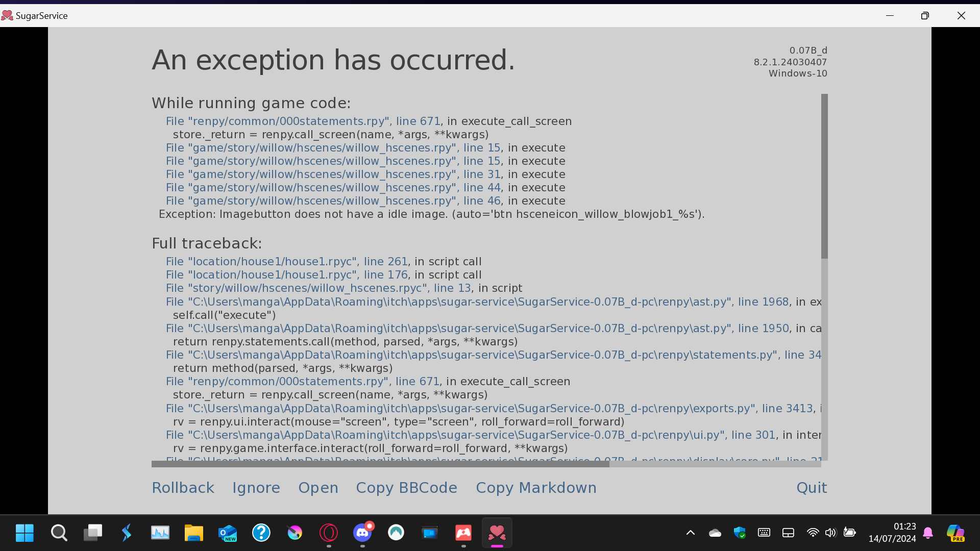Open the ui.py line 301 link
980x551 pixels.
coord(471,435)
